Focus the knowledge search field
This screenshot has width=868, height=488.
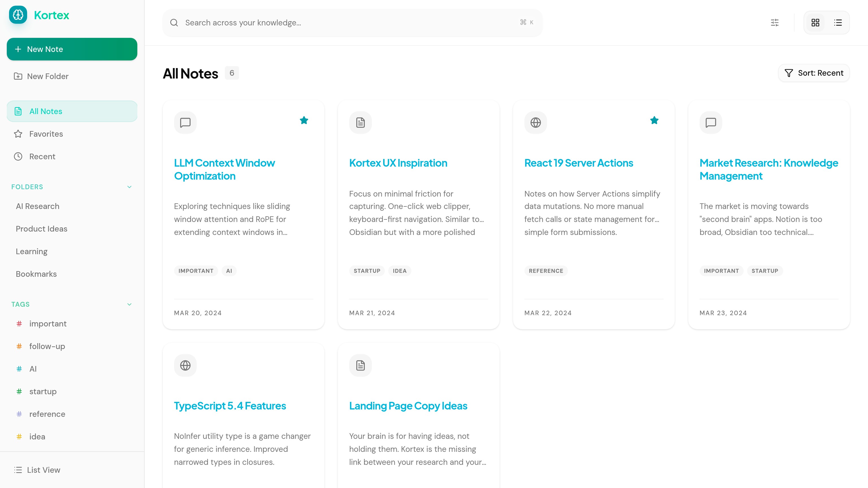point(350,23)
